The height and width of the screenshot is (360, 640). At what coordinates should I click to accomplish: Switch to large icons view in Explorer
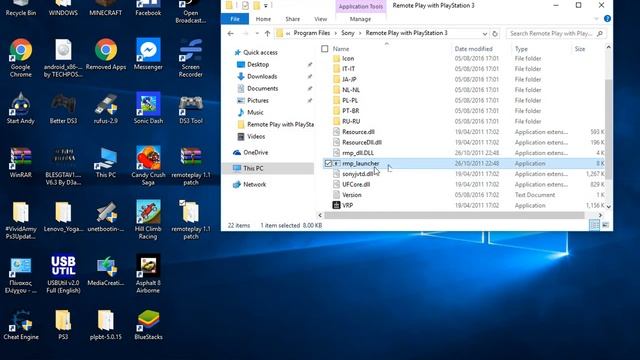[x=605, y=225]
